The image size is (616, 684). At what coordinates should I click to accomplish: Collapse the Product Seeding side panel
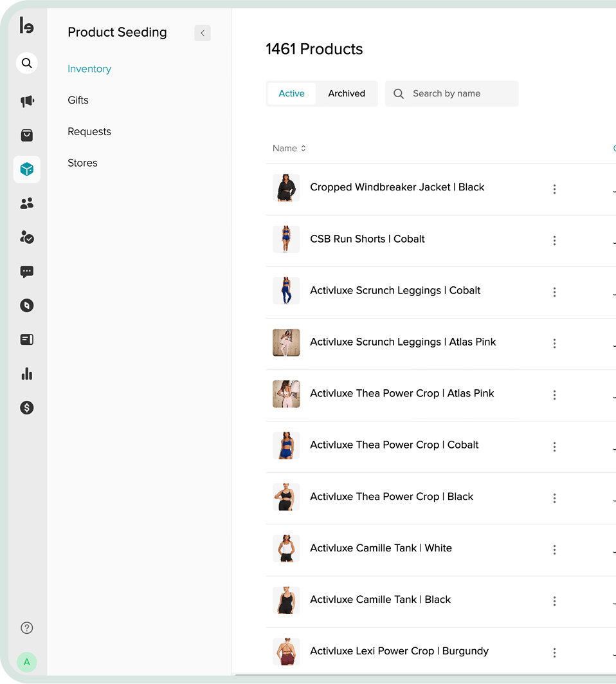[203, 33]
